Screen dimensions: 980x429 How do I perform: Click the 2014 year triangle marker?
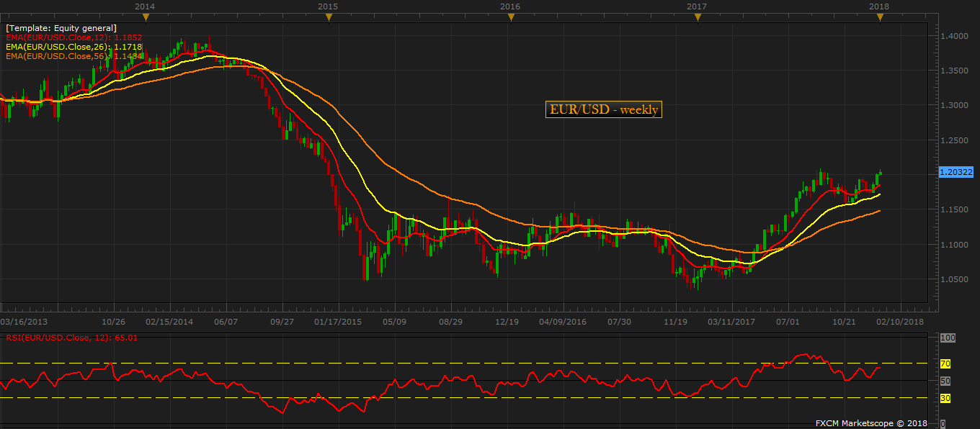tap(146, 17)
